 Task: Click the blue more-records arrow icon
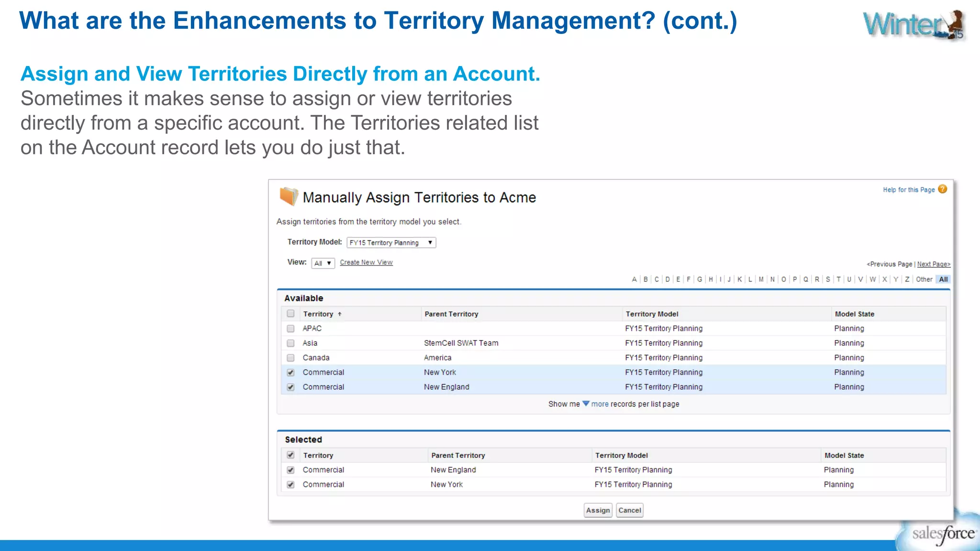[x=586, y=404]
